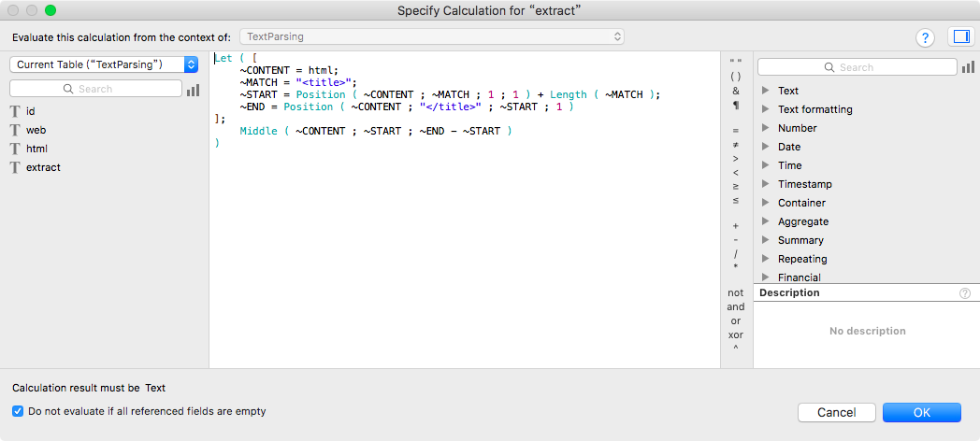Open the Current Table TextParsing dropdown
Viewport: 980px width, 441px height.
[104, 64]
